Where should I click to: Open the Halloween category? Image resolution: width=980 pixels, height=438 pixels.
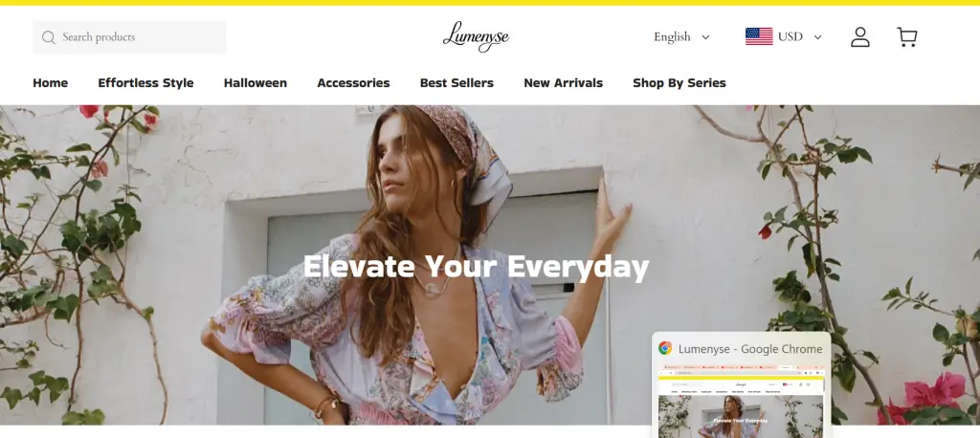[255, 83]
